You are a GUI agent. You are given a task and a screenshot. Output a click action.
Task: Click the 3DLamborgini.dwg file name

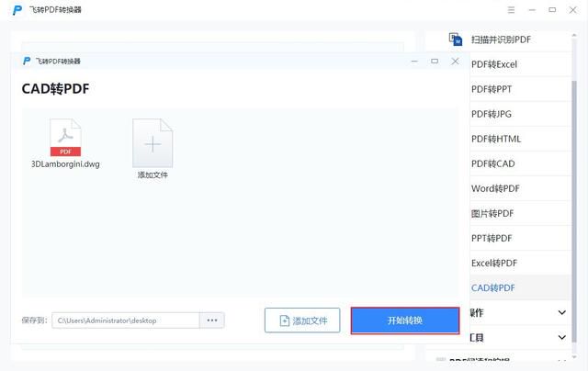[x=65, y=164]
